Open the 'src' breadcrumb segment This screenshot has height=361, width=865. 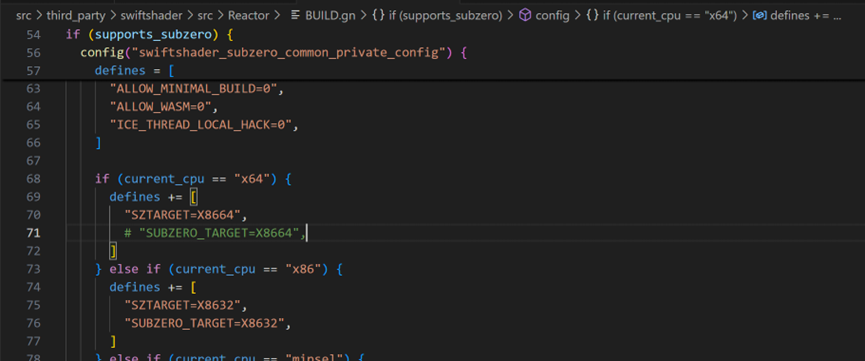[24, 16]
